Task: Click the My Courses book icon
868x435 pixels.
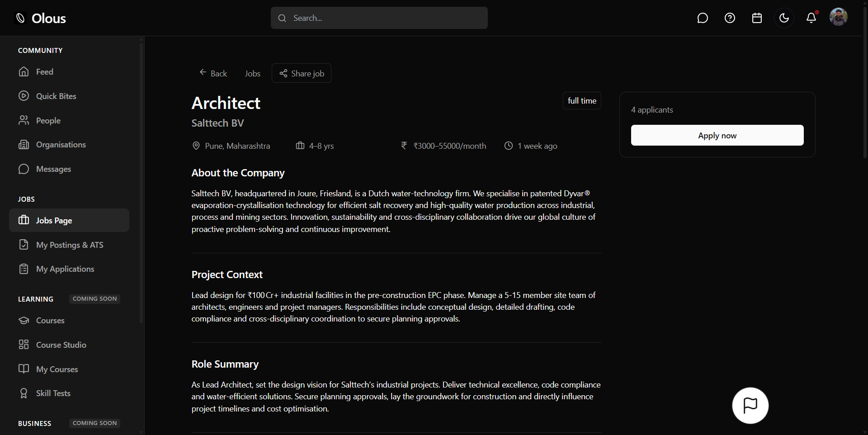Action: [x=24, y=369]
